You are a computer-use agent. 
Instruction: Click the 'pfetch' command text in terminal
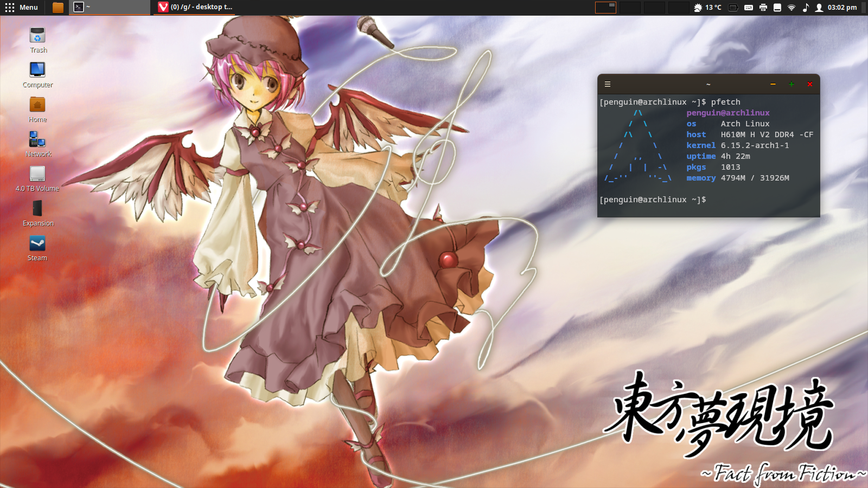coord(725,102)
